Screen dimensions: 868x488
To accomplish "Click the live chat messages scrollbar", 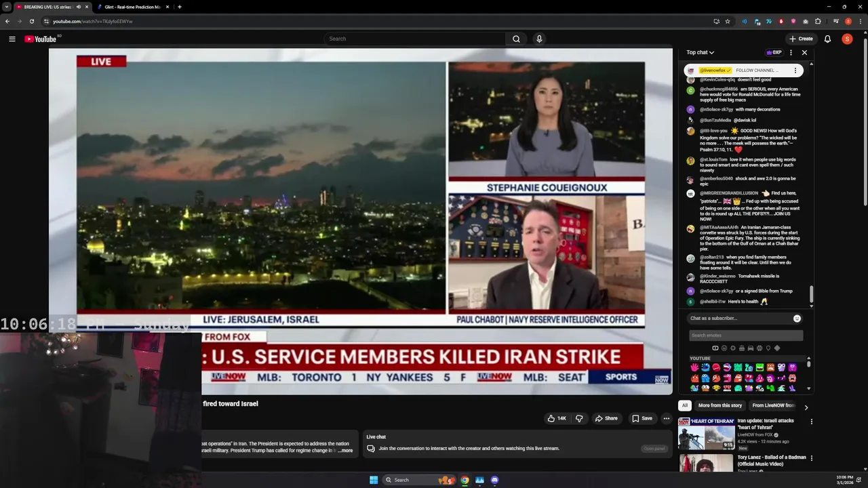I will tap(811, 295).
